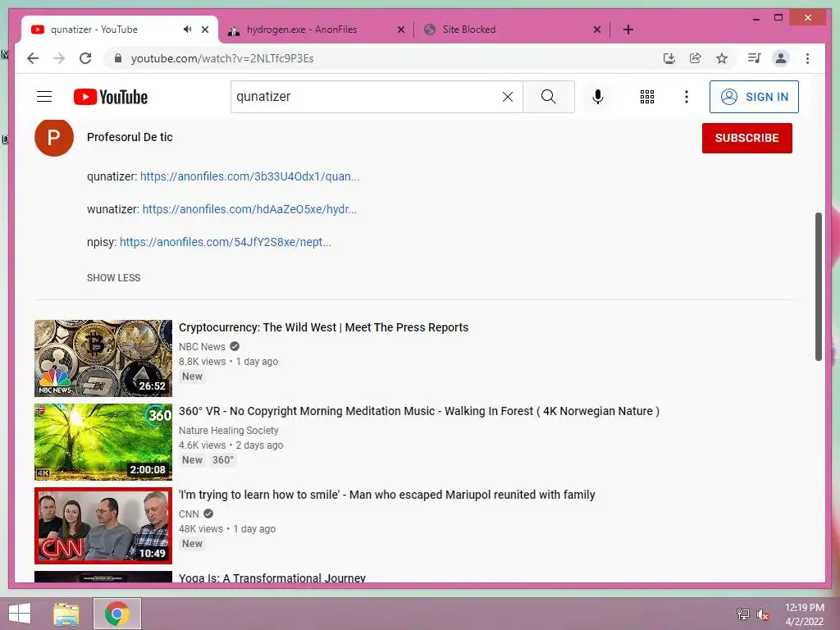Mute the qunatizer tab audio icon
Image resolution: width=840 pixels, height=630 pixels.
(188, 30)
